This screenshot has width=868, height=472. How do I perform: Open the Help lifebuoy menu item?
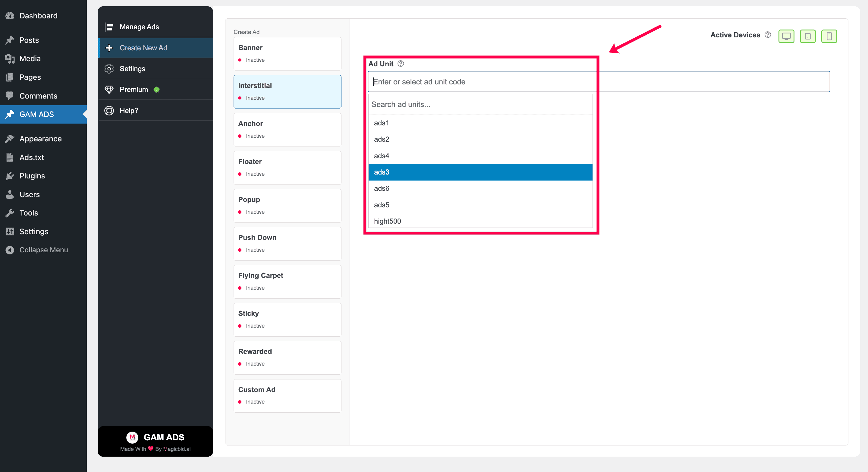109,111
